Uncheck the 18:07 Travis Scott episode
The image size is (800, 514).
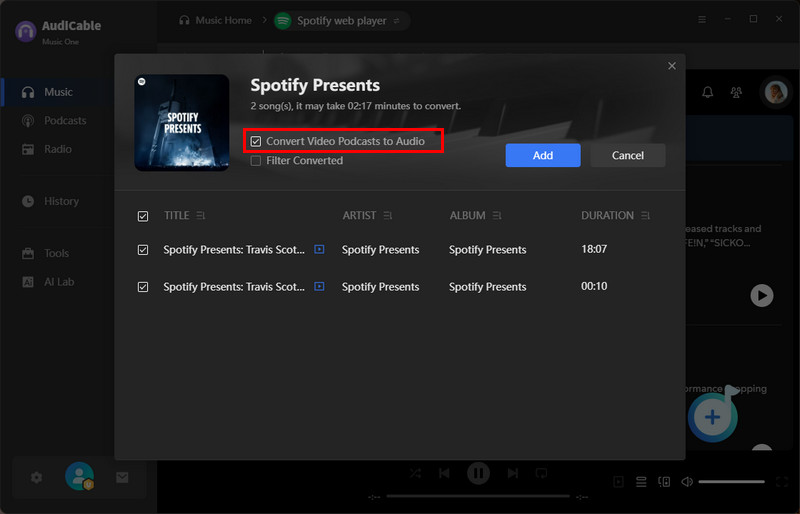pos(143,250)
